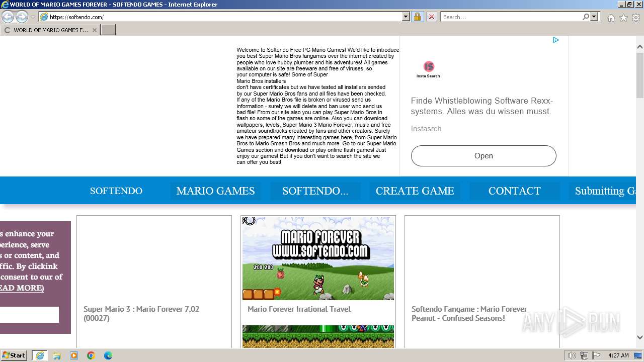This screenshot has width=644, height=362.
Task: Select the World of Mario Games Forever tab
Action: coord(49,30)
